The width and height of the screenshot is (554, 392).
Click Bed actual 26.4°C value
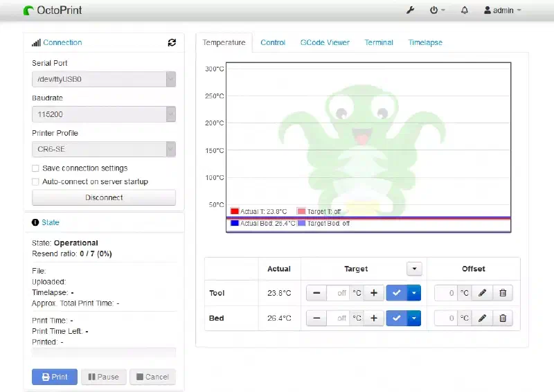279,318
